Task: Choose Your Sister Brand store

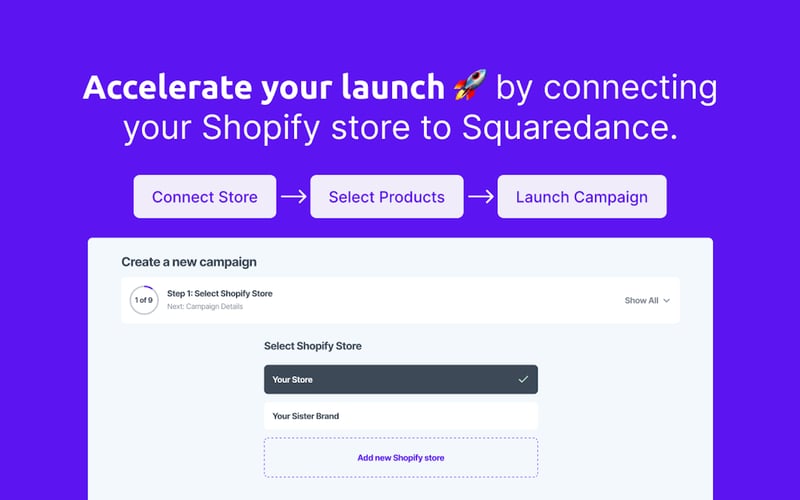Action: click(x=401, y=416)
